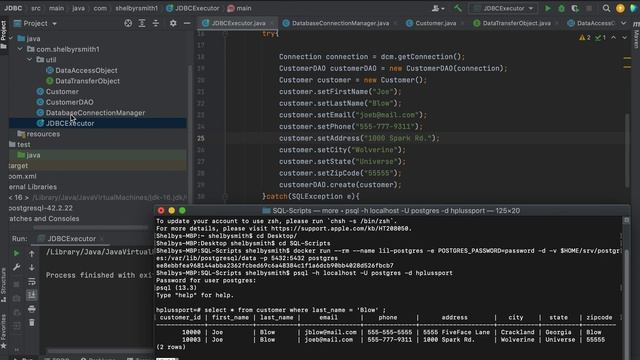Collapse the com.shelbyrsmith1 package
Image resolution: width=640 pixels, height=360 pixels.
pos(20,49)
